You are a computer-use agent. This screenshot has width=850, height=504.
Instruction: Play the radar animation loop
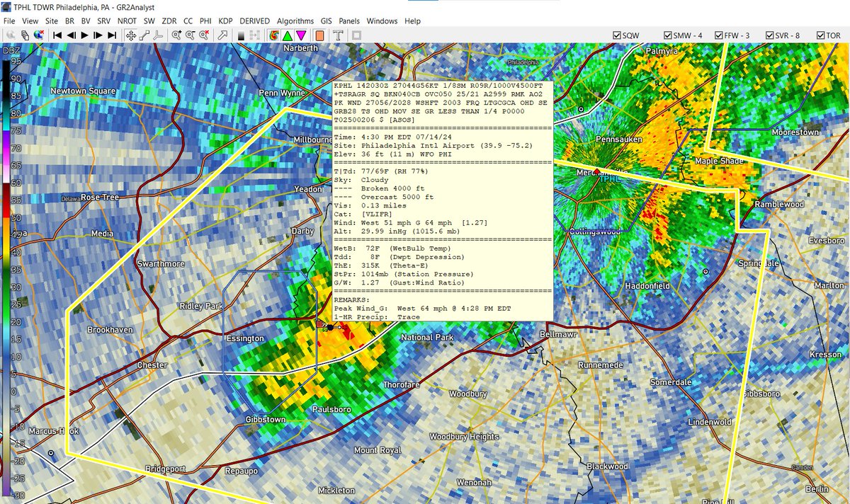pyautogui.click(x=84, y=35)
